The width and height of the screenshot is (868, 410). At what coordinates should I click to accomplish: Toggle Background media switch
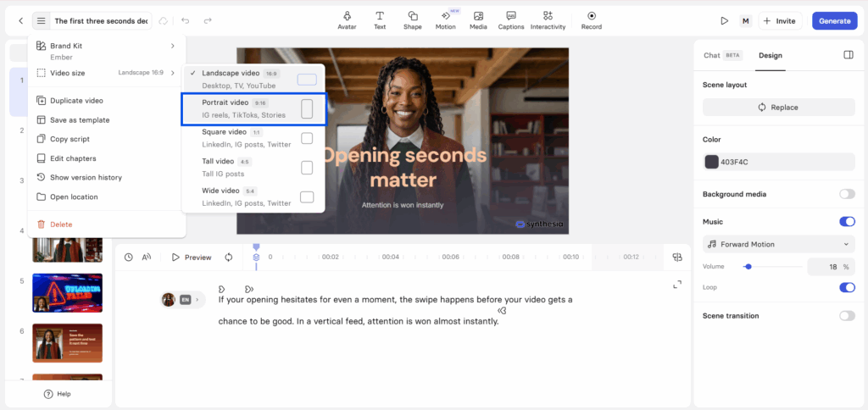coord(847,194)
